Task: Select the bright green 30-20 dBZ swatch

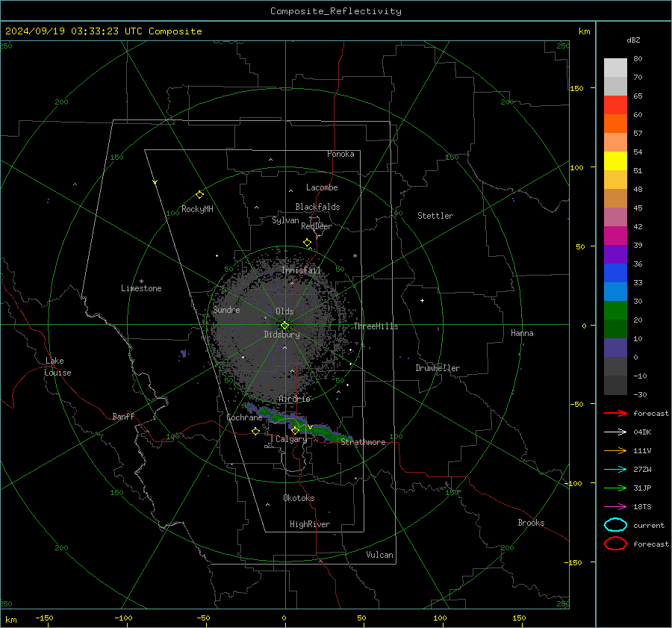Action: [615, 310]
